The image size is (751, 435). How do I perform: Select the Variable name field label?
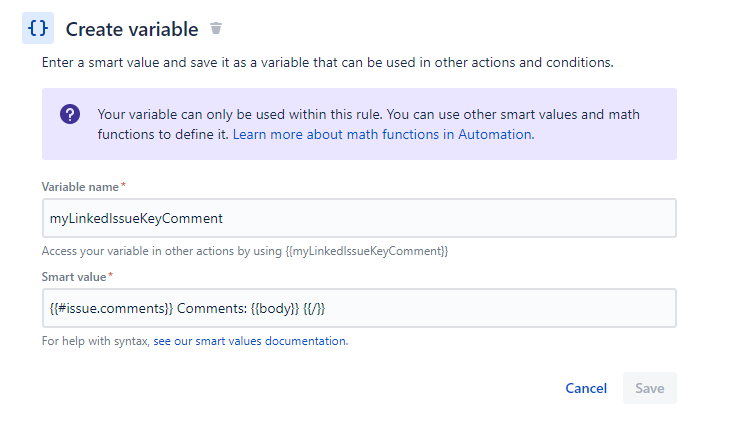(80, 187)
